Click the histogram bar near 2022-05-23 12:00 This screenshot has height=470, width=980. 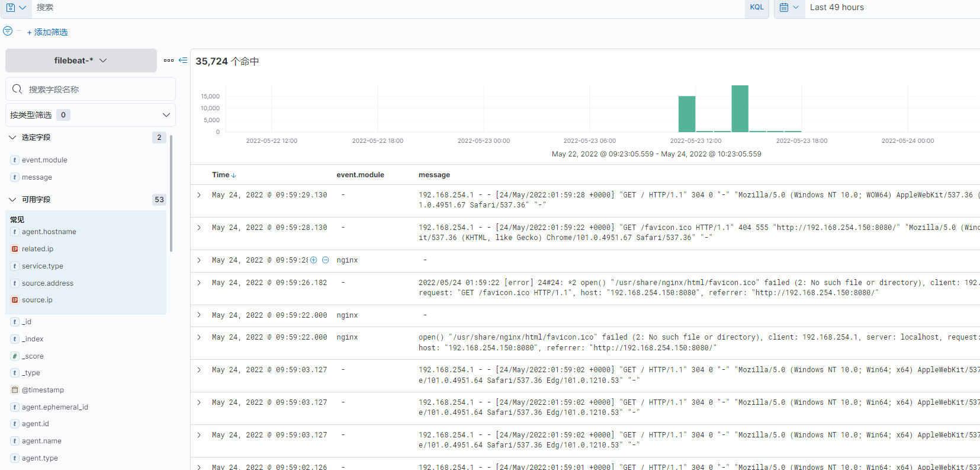[687, 114]
